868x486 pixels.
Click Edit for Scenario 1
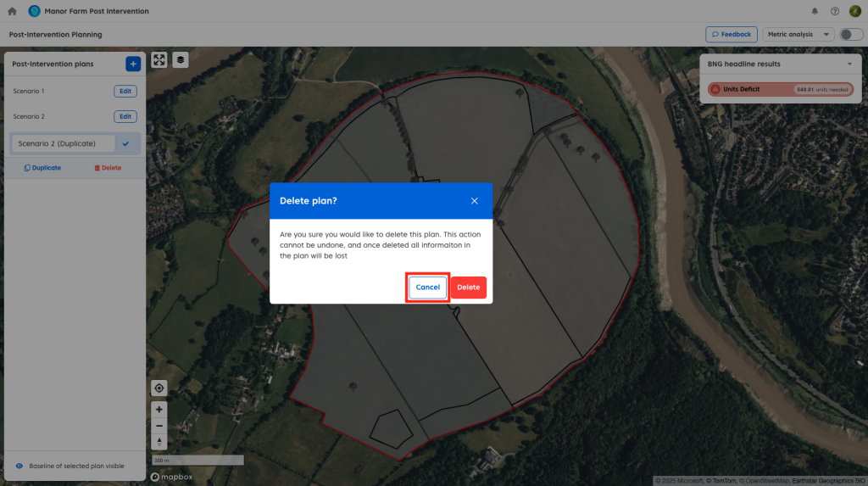tap(125, 91)
